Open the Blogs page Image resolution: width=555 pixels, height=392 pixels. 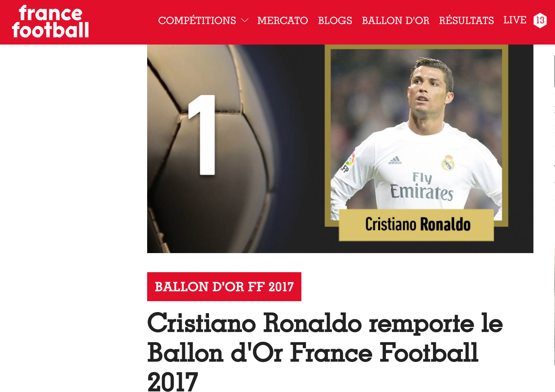pos(335,21)
